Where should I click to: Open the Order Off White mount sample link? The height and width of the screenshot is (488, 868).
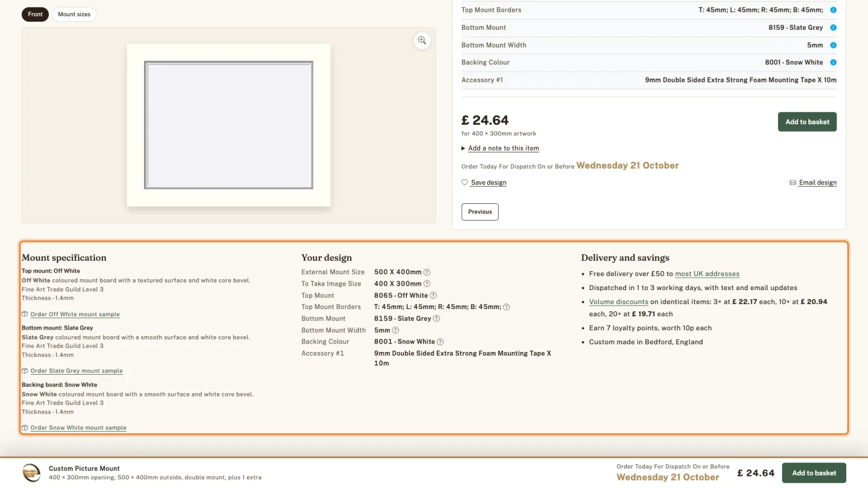pyautogui.click(x=75, y=314)
